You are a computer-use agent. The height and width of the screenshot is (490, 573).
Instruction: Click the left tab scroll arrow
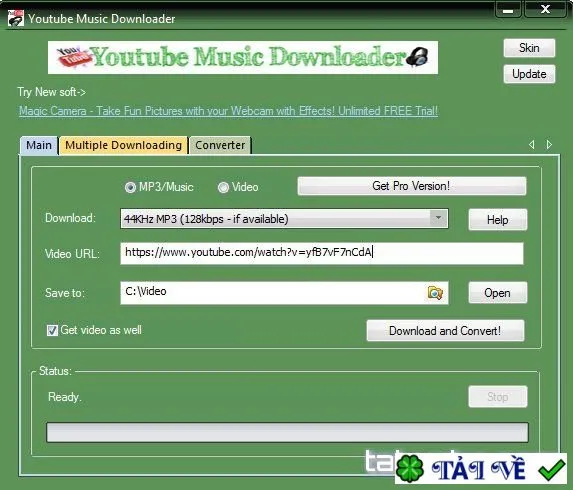click(x=532, y=145)
